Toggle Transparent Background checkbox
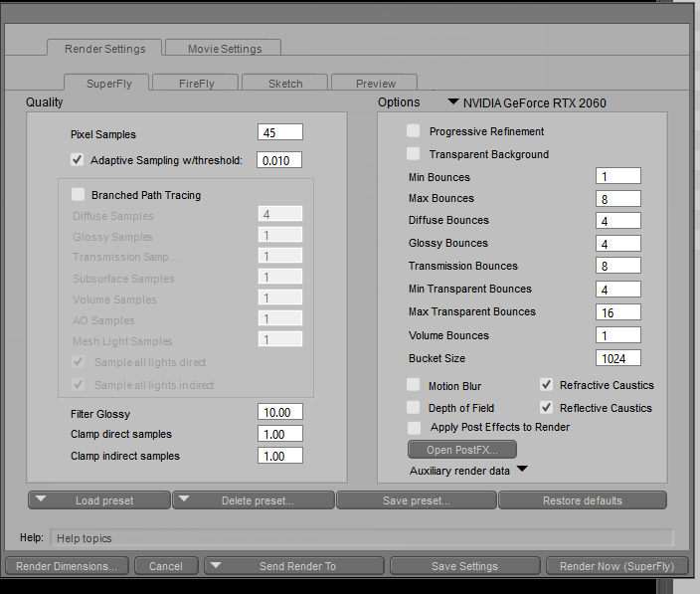The width and height of the screenshot is (700, 594). 414,154
